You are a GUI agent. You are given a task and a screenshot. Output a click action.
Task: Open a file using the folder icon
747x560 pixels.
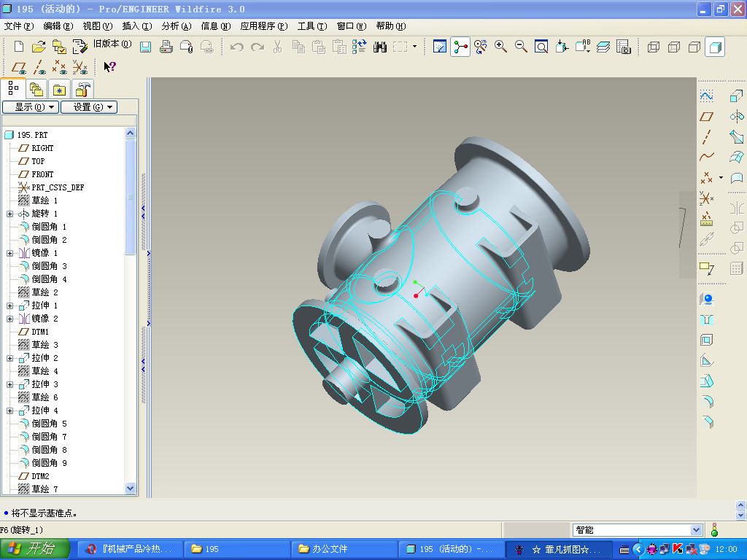pyautogui.click(x=39, y=47)
